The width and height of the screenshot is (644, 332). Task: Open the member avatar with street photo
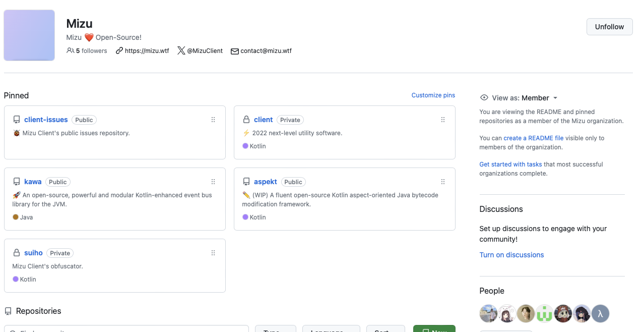pos(488,314)
